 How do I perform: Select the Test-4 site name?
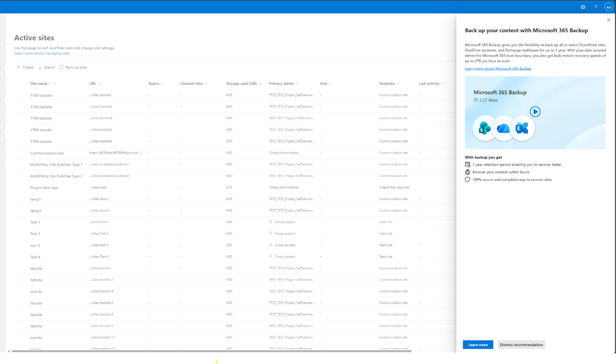tap(35, 257)
